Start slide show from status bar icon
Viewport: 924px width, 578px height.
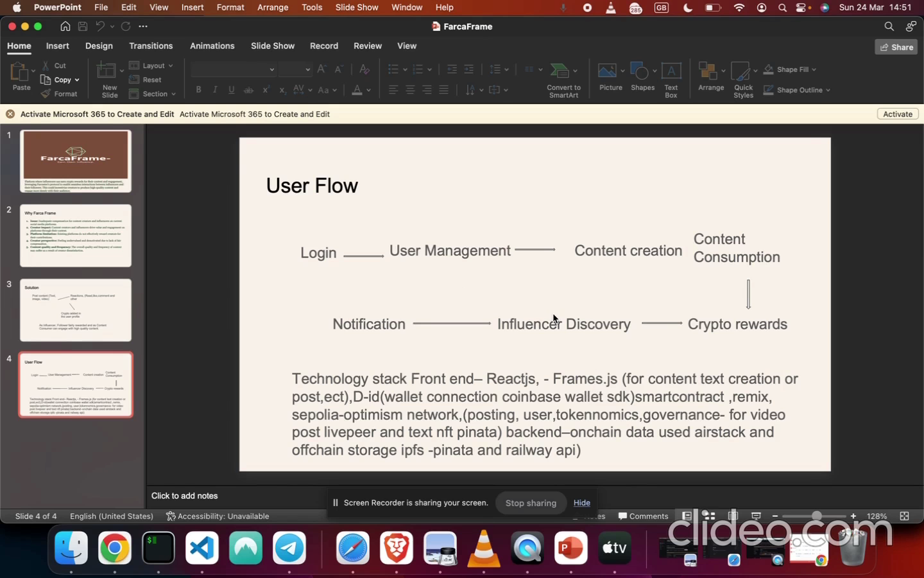pyautogui.click(x=756, y=516)
